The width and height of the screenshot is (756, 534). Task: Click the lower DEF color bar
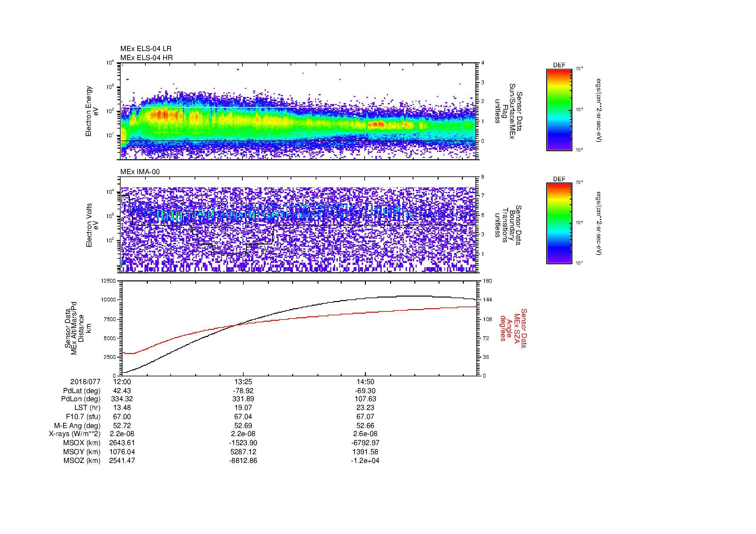559,224
